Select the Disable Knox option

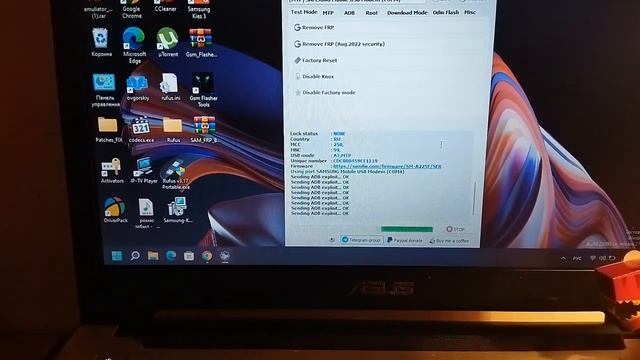tap(314, 76)
